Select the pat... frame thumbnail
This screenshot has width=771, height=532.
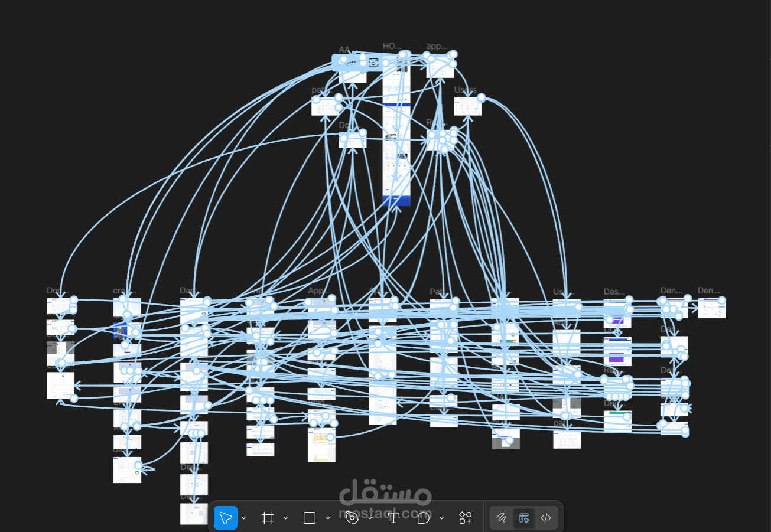point(325,106)
